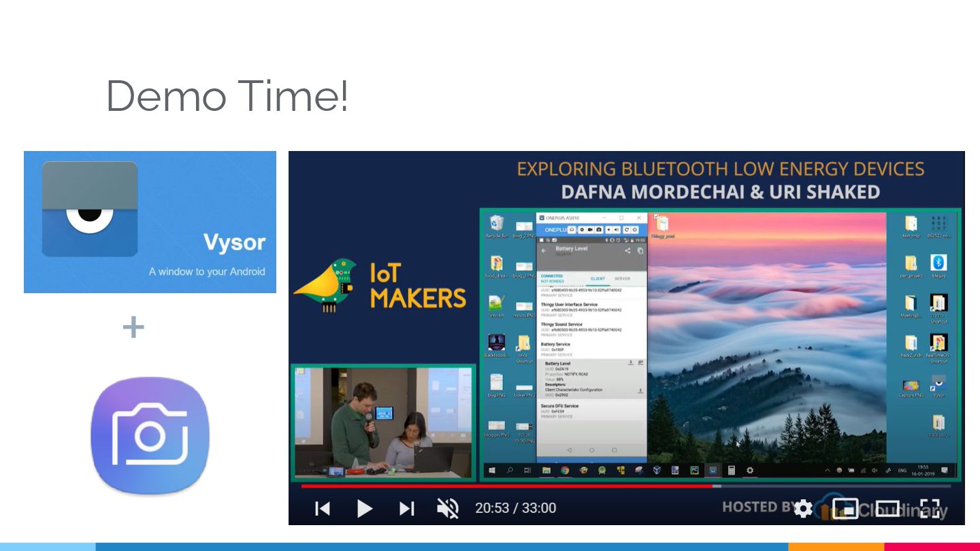The height and width of the screenshot is (551, 980).
Task: Tap the copy icon in phone header
Action: tap(640, 250)
